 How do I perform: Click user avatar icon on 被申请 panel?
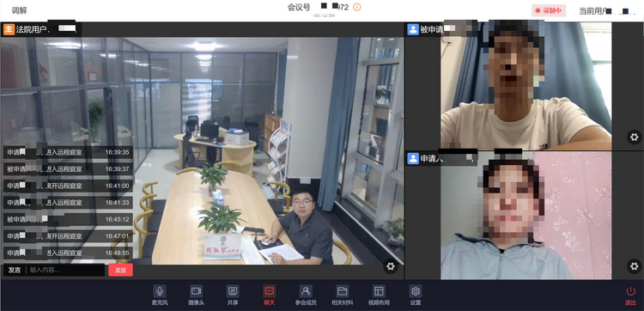(x=413, y=29)
